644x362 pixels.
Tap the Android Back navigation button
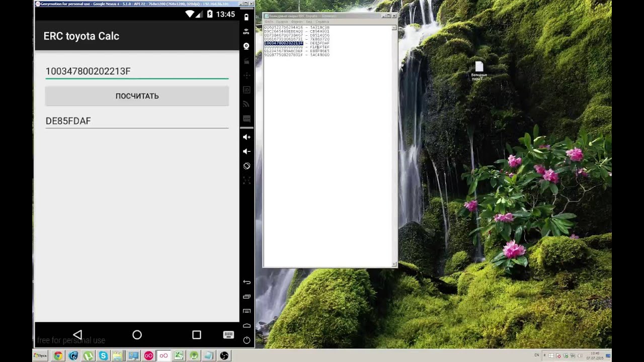click(x=77, y=335)
